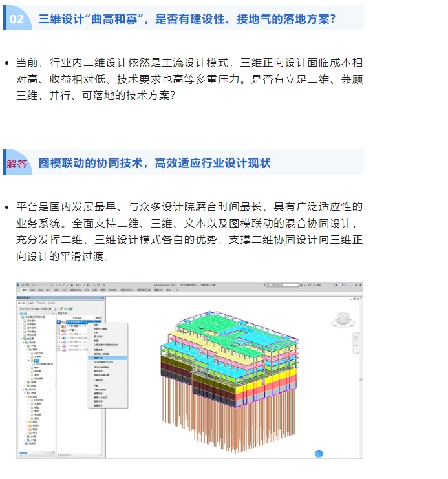The image size is (448, 479).
Task: Switch to the 设计区 panel tab
Action: 22,303
